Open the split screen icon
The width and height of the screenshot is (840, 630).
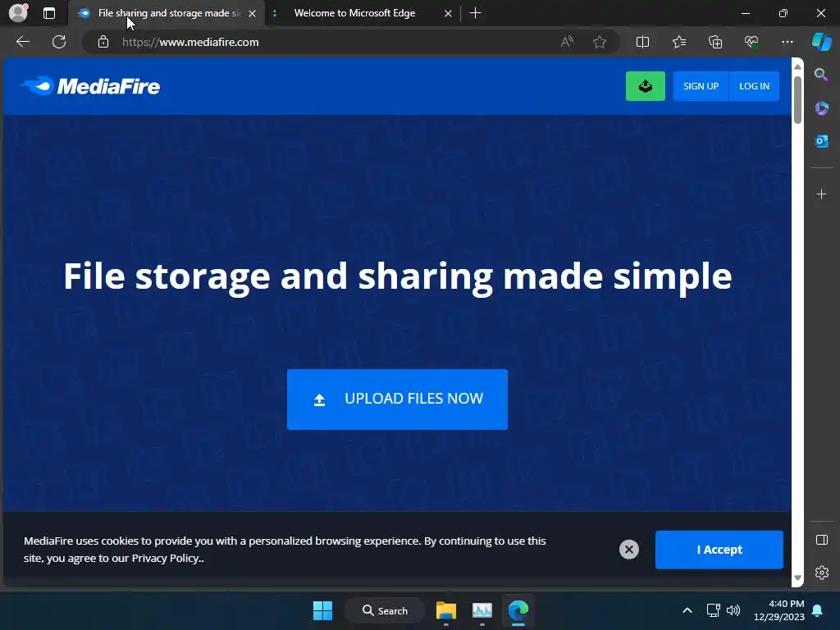pyautogui.click(x=642, y=42)
